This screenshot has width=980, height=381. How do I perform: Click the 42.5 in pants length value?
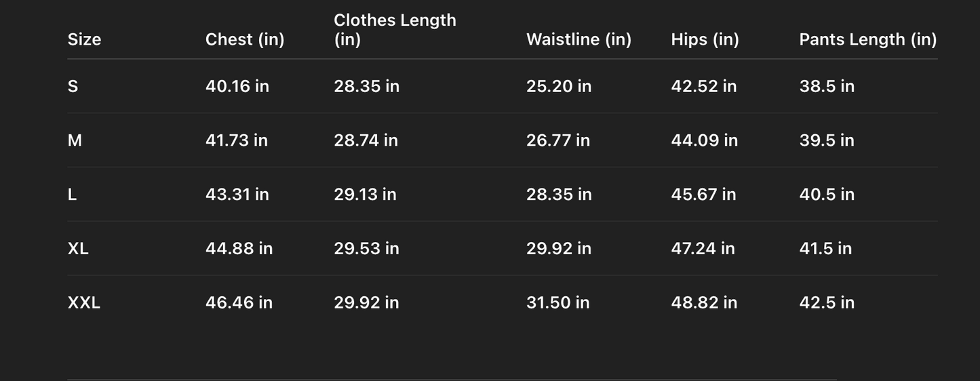pos(827,302)
